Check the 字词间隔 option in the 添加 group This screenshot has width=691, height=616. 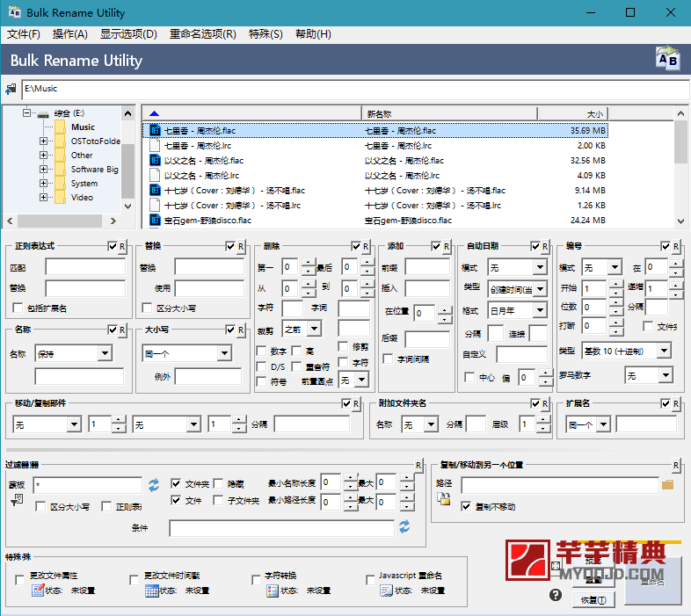pyautogui.click(x=388, y=359)
